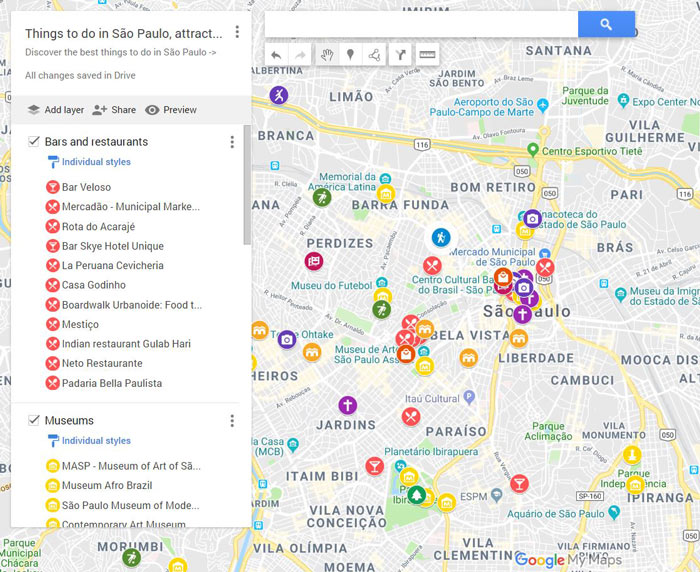Click yellow museum marker at Barra Funda
This screenshot has height=572, width=700.
[386, 194]
